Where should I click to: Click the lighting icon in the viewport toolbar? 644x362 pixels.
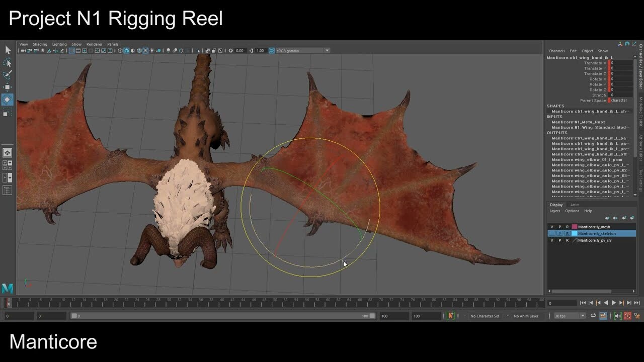point(151,50)
